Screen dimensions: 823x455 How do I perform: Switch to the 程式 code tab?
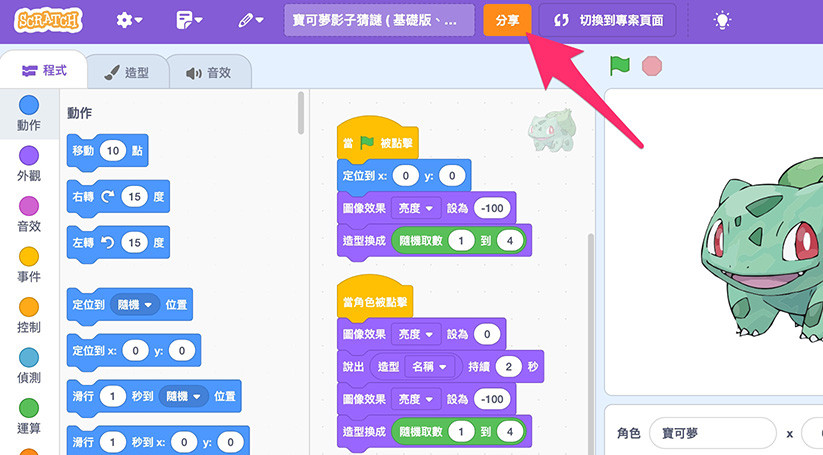(44, 70)
